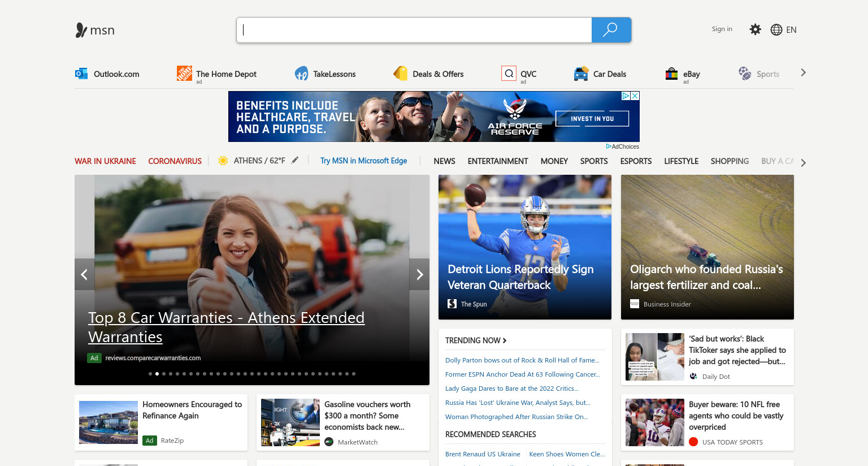This screenshot has height=466, width=868.
Task: Go to previous carousel slide
Action: tap(84, 274)
